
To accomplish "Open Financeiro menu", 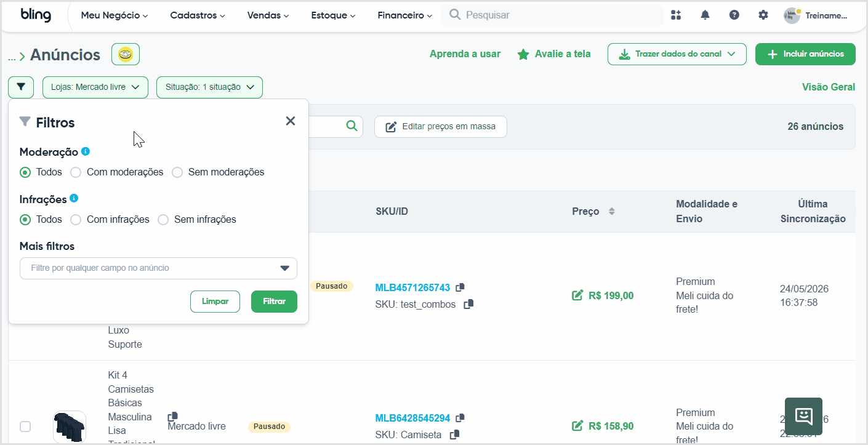I will [405, 15].
